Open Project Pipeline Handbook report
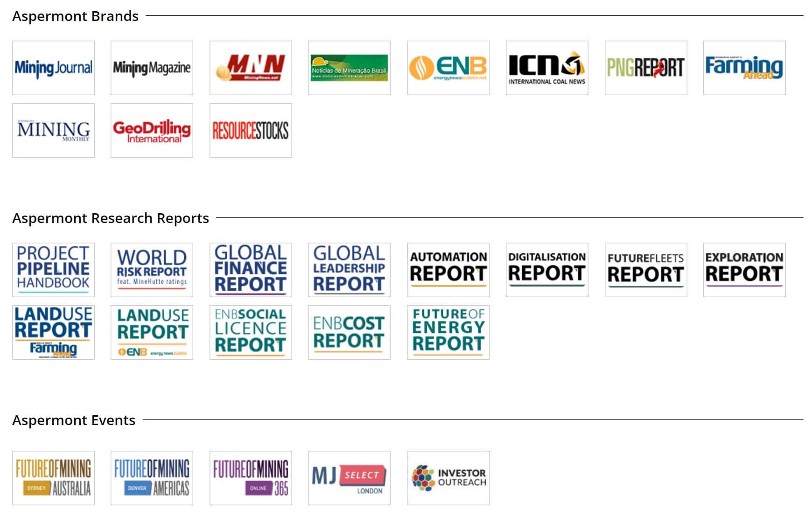The width and height of the screenshot is (812, 517). point(53,270)
